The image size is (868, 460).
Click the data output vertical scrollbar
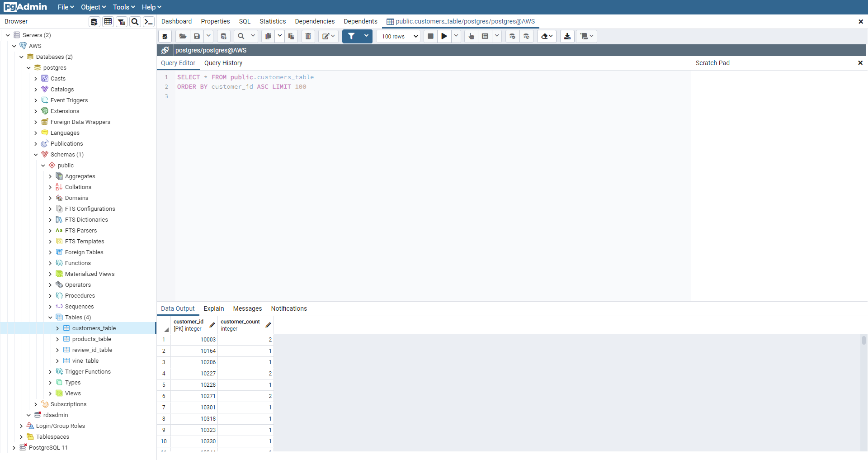pyautogui.click(x=863, y=341)
